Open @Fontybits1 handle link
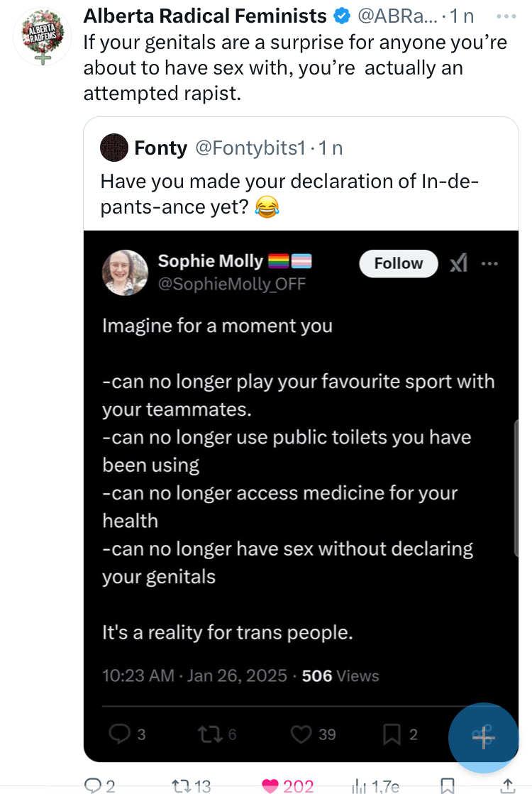Viewport: 532px width, 794px height. point(250,148)
